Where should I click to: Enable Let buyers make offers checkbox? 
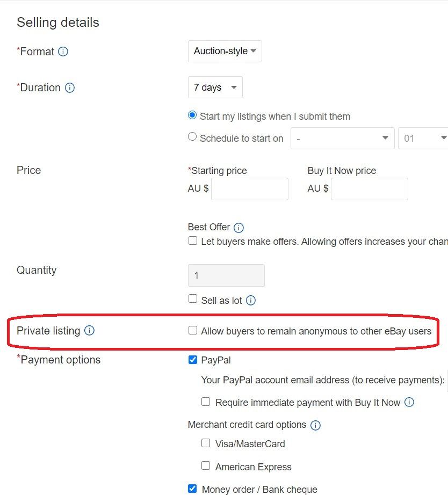193,241
